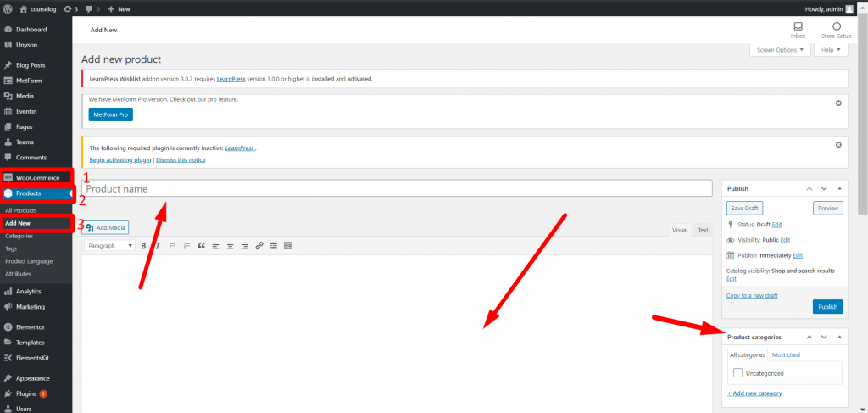
Task: Open Analytics in the sidebar
Action: (28, 291)
